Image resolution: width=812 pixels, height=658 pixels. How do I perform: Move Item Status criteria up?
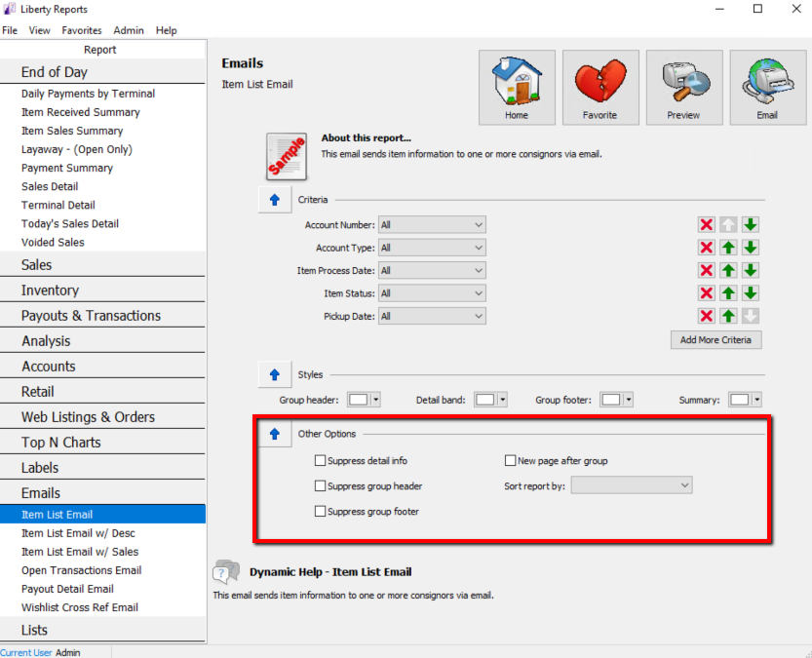click(728, 293)
